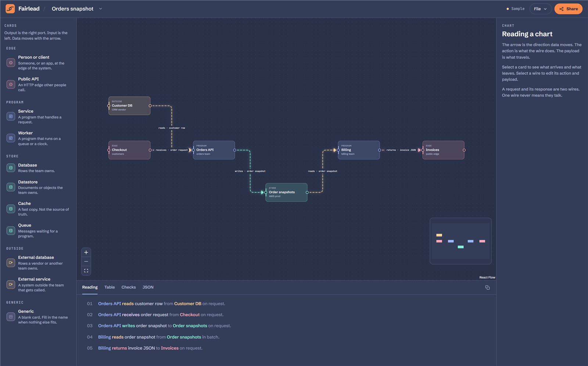Choose the Generic blank card icon
Image resolution: width=588 pixels, height=366 pixels.
11,316
